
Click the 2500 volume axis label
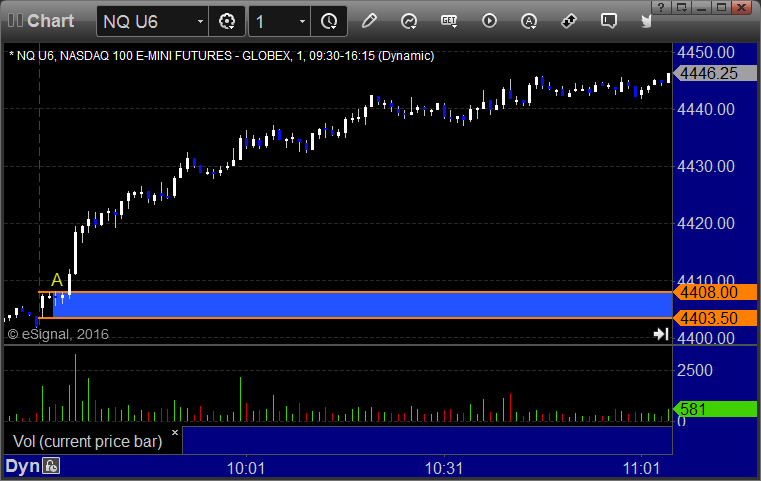click(695, 370)
